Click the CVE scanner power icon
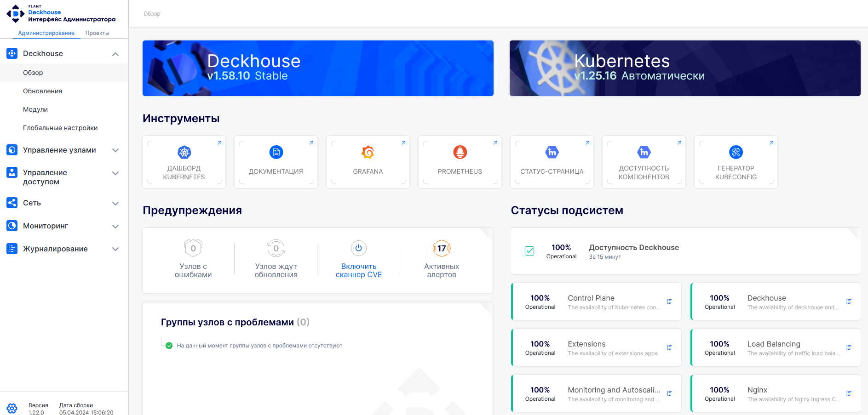 click(x=359, y=248)
